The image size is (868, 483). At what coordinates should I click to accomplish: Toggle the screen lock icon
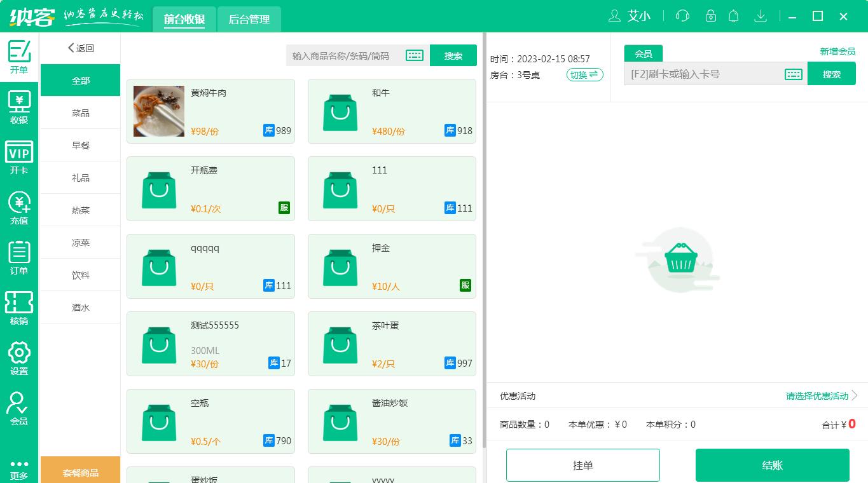click(x=707, y=16)
